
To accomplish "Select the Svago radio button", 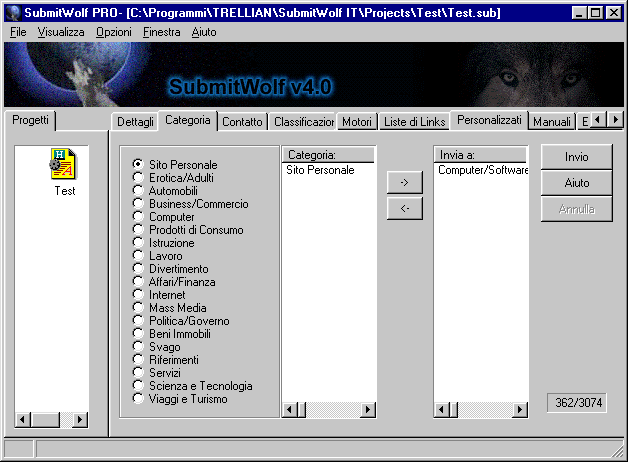I will pos(138,346).
